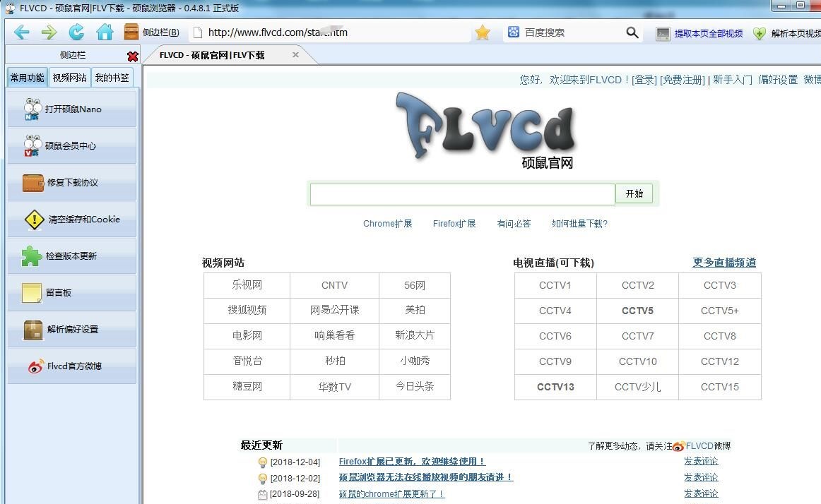
Task: Open Firefox扩展已更新 news link
Action: [x=412, y=461]
